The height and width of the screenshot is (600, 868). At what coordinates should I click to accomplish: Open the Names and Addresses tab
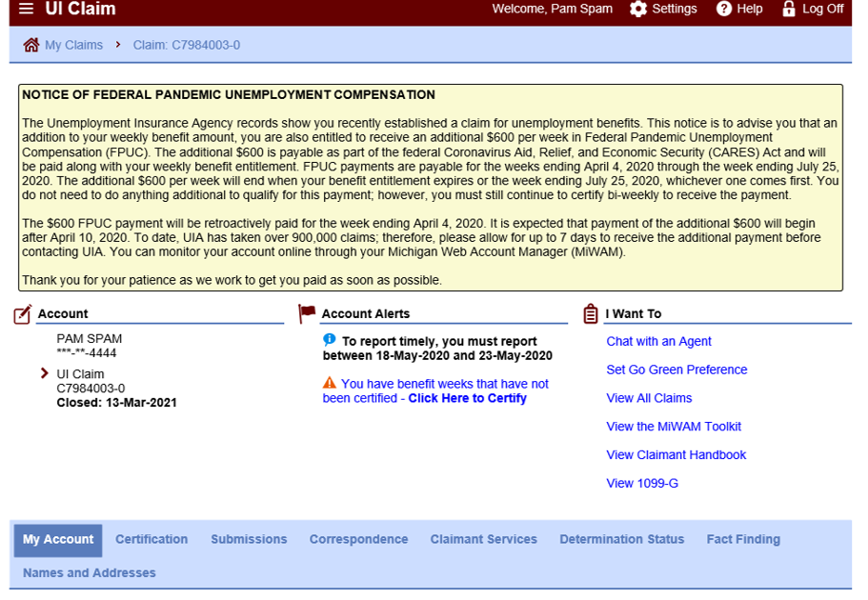[x=90, y=573]
